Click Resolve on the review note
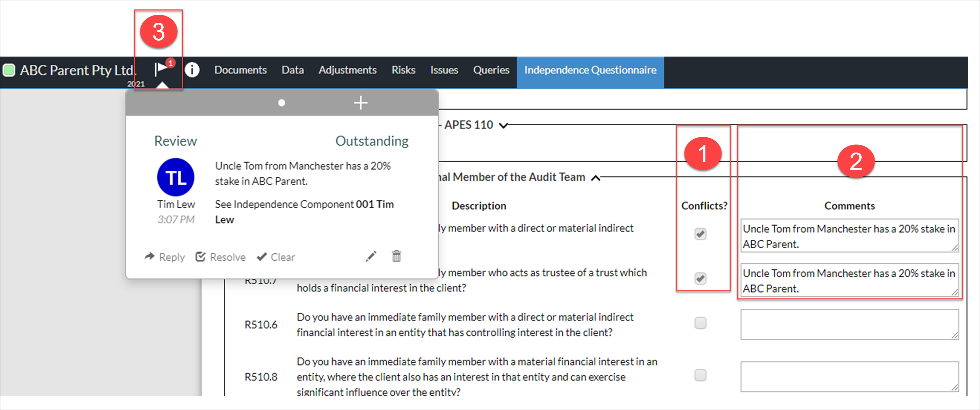Image resolution: width=980 pixels, height=410 pixels. pos(221,257)
